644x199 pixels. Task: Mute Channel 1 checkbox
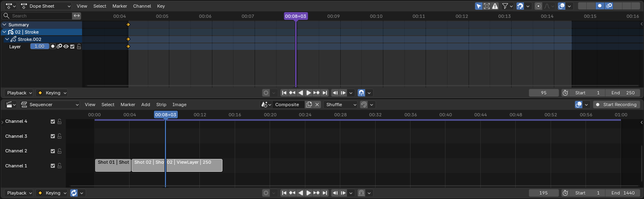click(53, 166)
